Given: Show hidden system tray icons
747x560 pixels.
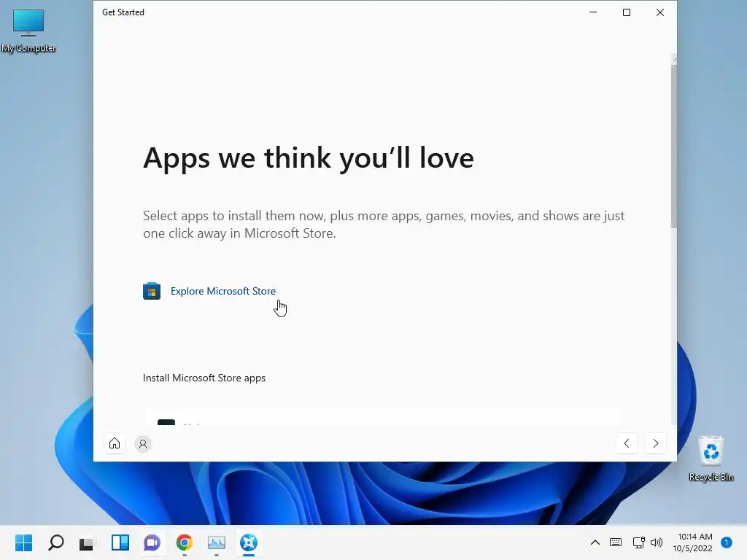Looking at the screenshot, I should click(x=595, y=542).
